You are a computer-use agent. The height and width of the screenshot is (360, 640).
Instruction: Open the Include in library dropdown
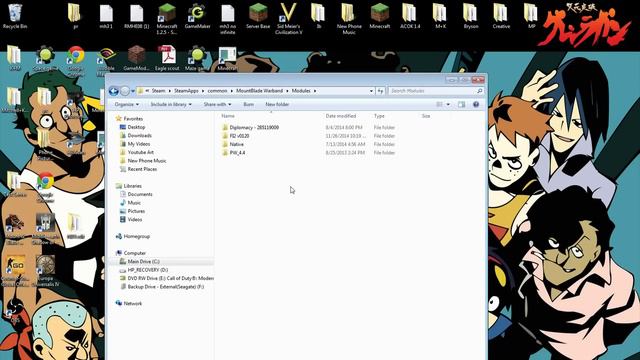[x=171, y=104]
